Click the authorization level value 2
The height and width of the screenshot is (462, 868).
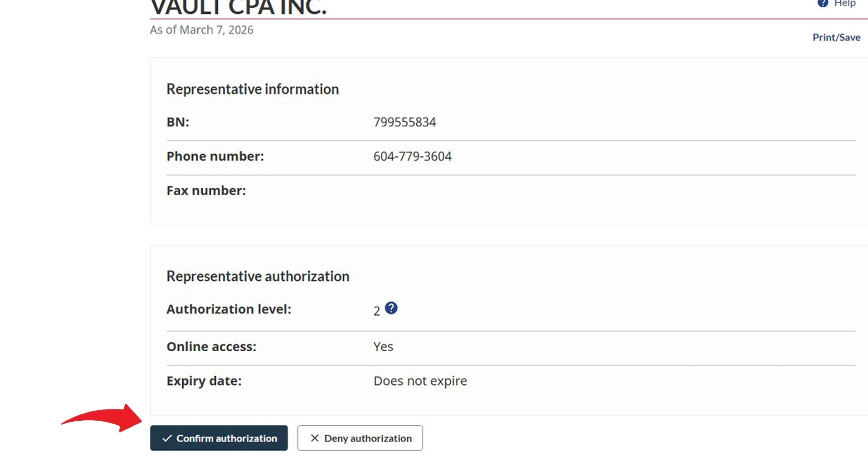click(x=376, y=311)
